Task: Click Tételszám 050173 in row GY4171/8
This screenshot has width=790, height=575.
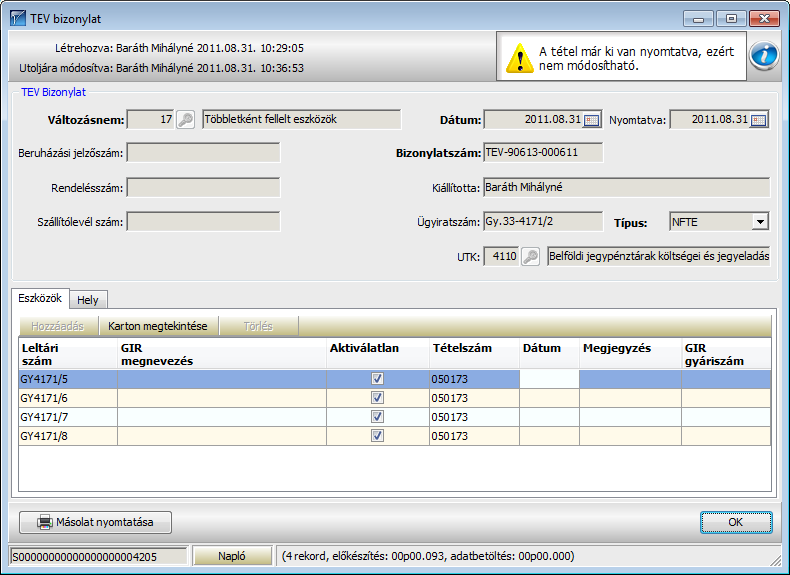Action: (474, 436)
